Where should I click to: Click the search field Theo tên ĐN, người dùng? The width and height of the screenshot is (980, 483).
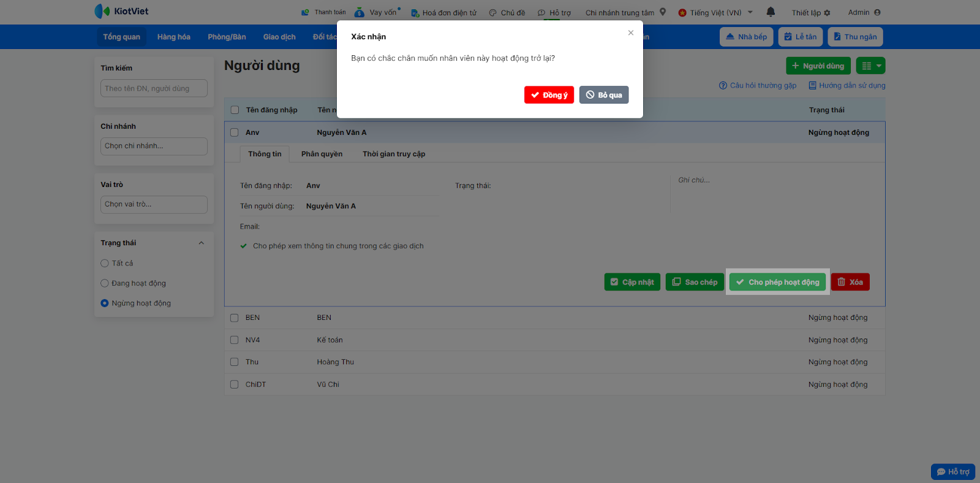[154, 88]
